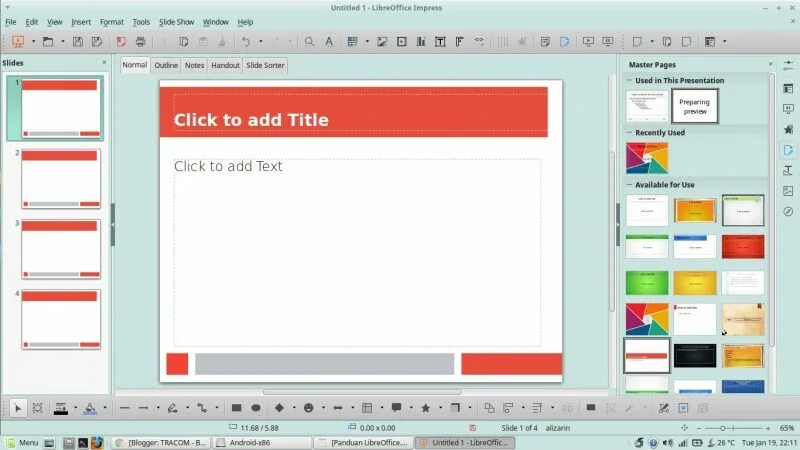Click the Print icon in toolbar
Screen dimensions: 800x450
(x=140, y=42)
